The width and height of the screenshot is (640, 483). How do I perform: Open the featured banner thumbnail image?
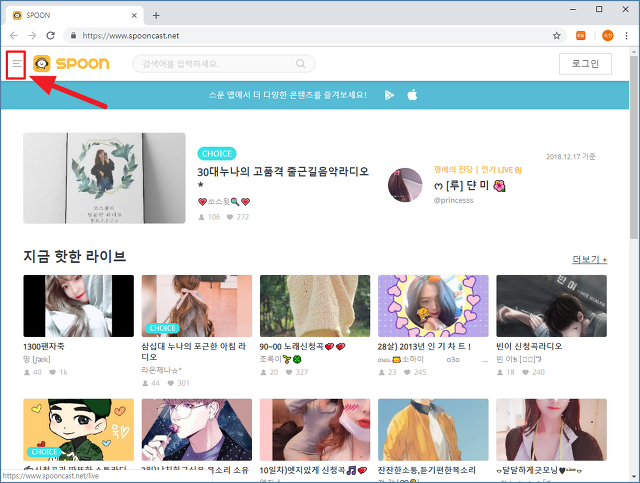(104, 178)
